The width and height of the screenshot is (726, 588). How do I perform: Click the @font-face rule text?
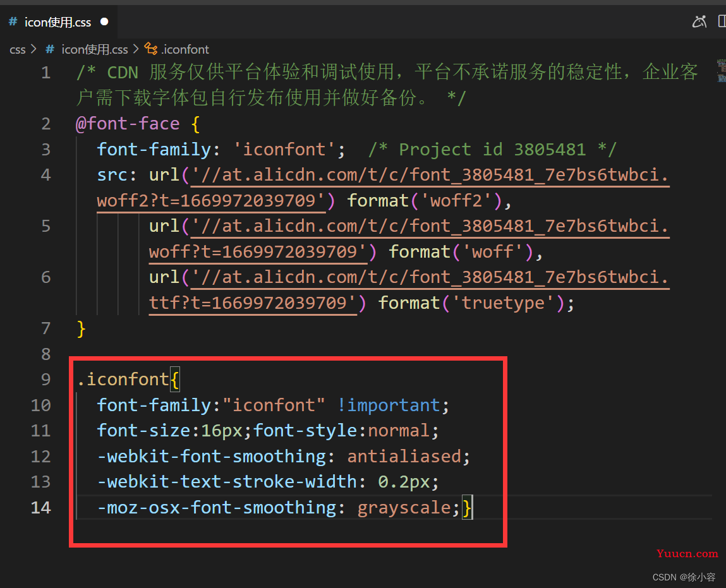pos(128,124)
